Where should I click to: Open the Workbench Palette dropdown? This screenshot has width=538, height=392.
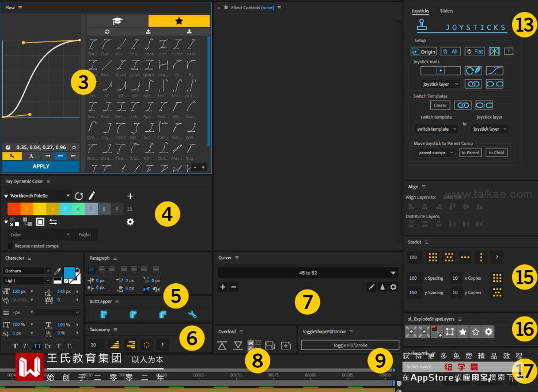(x=40, y=196)
